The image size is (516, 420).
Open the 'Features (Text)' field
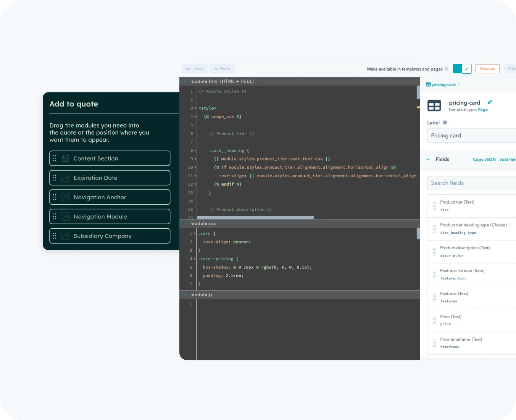472,298
